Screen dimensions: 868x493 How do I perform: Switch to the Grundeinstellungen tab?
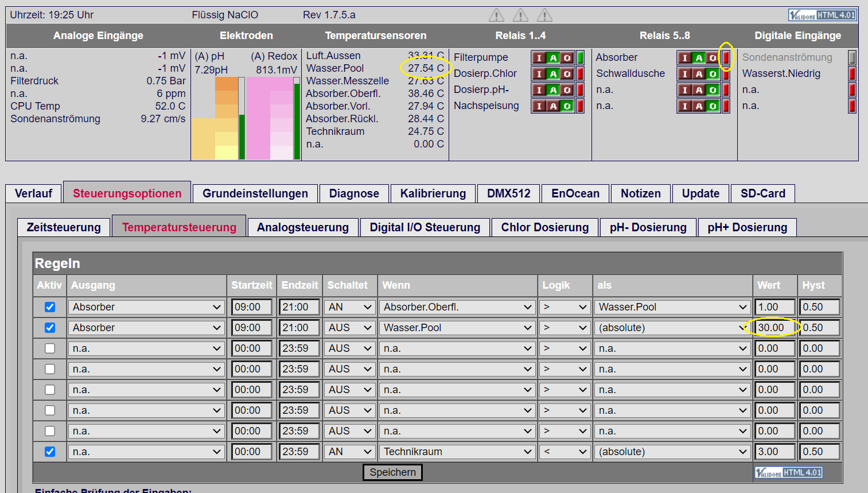pyautogui.click(x=255, y=193)
